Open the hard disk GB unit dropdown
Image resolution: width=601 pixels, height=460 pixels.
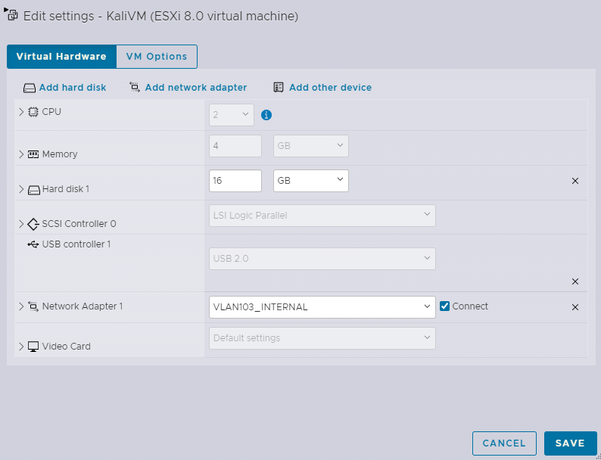(310, 180)
